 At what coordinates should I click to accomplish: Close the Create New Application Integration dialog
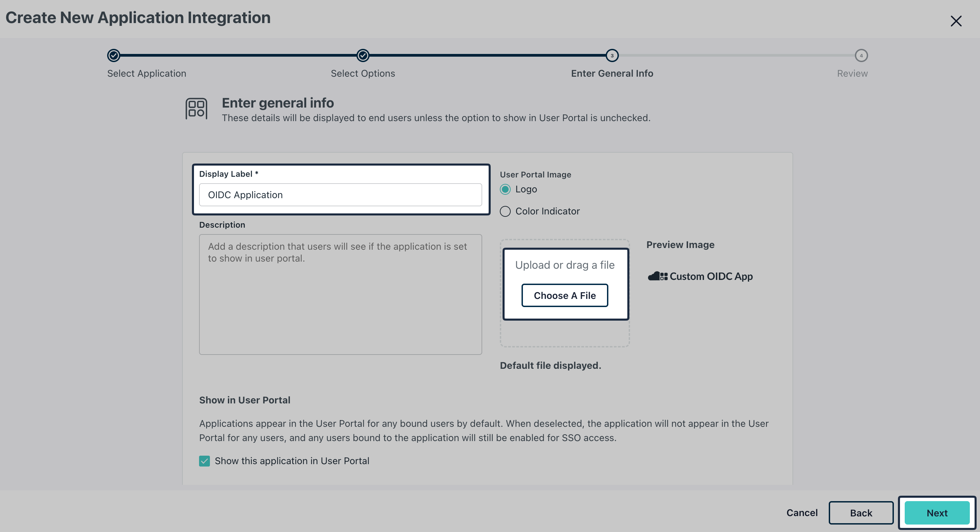(956, 21)
